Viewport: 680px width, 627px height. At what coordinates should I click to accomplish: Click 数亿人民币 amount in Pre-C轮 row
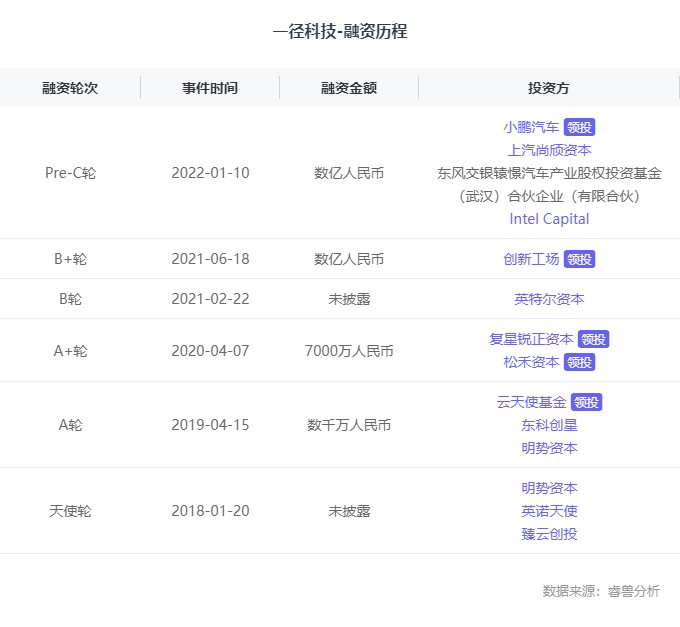pos(349,173)
